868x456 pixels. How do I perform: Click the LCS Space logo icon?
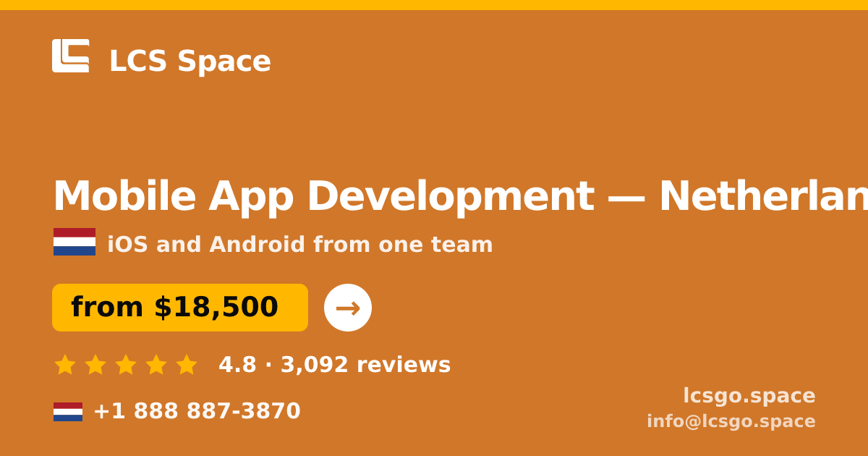coord(71,56)
